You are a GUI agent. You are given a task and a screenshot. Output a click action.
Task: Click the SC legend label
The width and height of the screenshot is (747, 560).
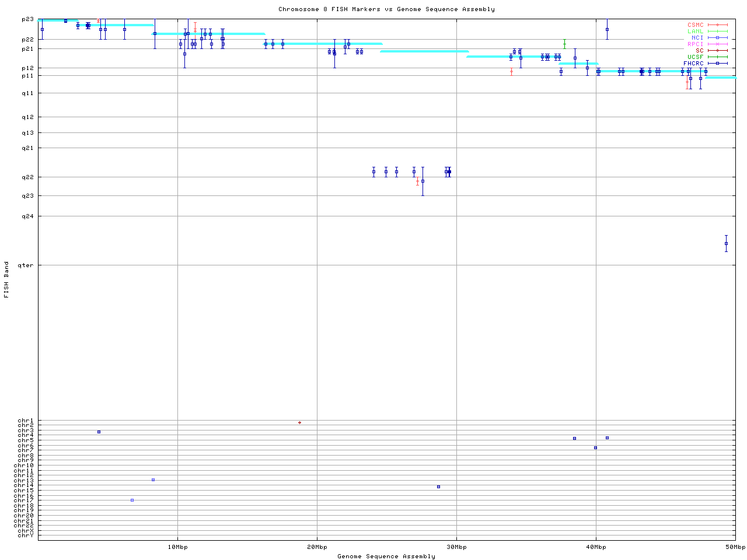(x=699, y=50)
